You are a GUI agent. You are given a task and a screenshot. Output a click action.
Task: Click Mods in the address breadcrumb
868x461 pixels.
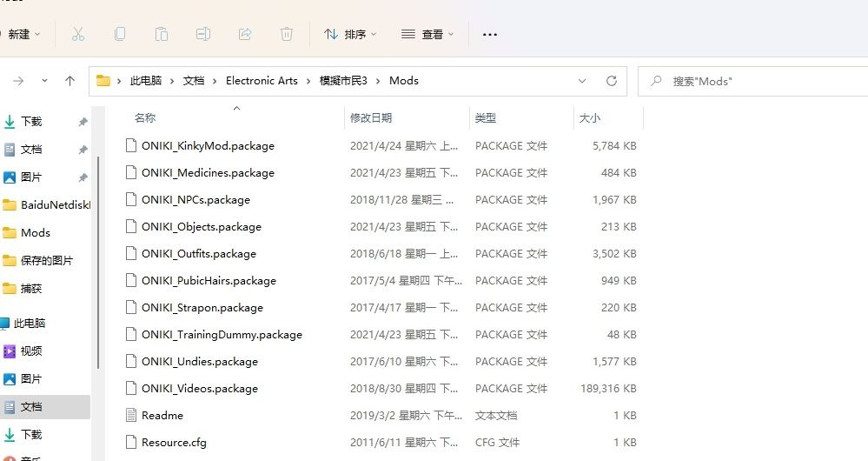click(x=403, y=81)
